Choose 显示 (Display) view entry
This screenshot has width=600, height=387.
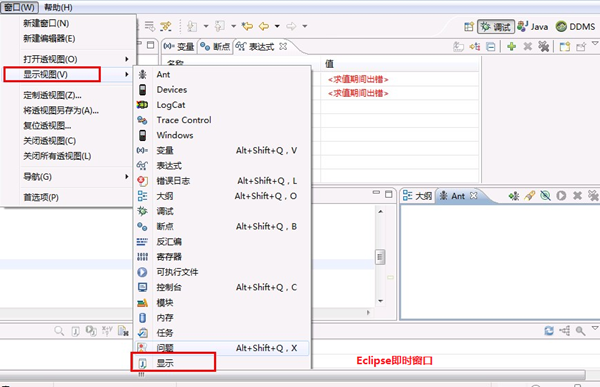click(x=165, y=363)
